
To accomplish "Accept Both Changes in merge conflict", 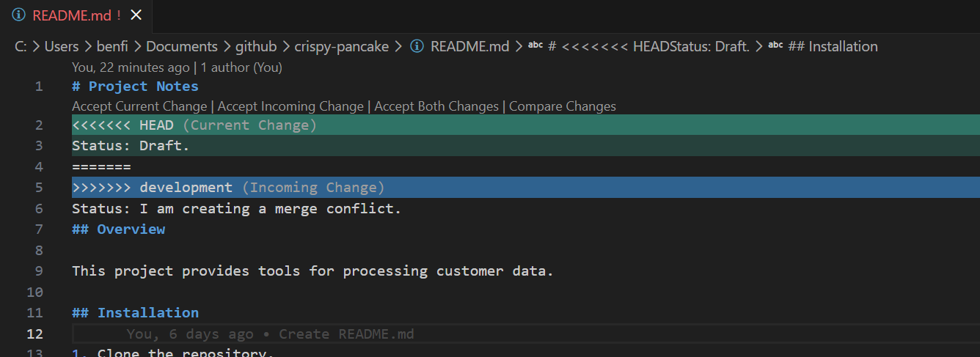I will [436, 106].
